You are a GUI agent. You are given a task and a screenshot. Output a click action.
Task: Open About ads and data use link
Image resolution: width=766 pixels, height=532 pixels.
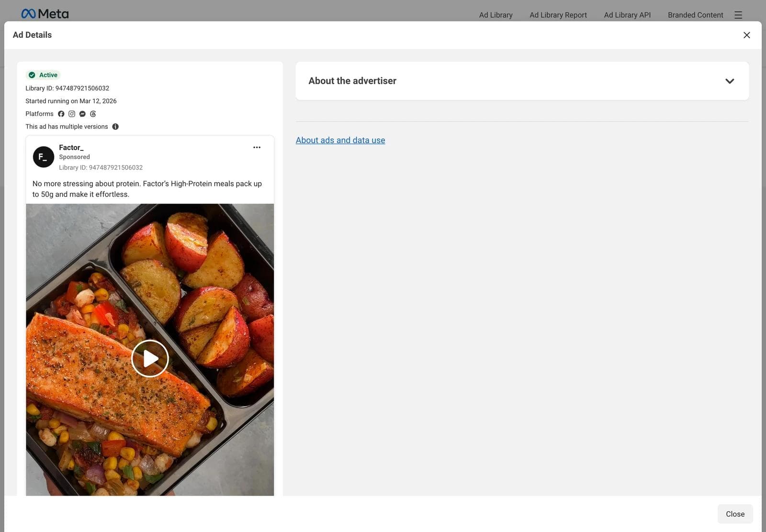(340, 140)
